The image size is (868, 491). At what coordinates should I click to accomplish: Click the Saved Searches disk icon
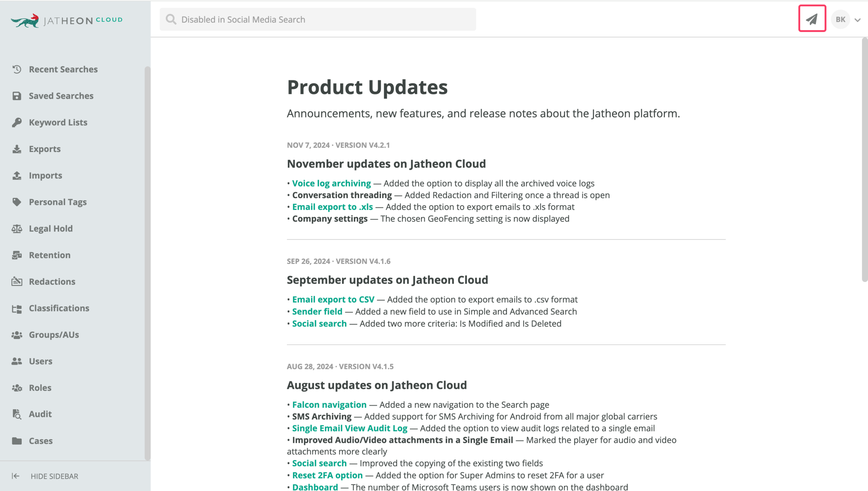point(17,96)
